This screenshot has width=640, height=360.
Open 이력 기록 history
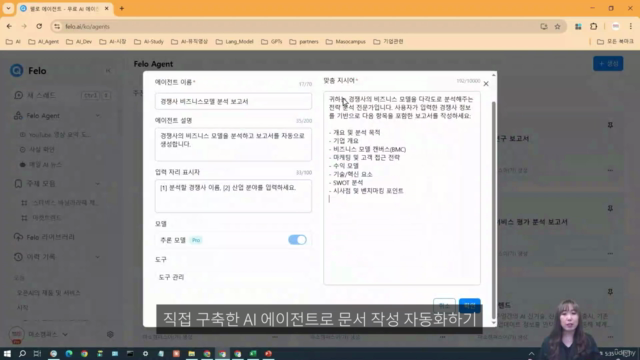point(41,257)
